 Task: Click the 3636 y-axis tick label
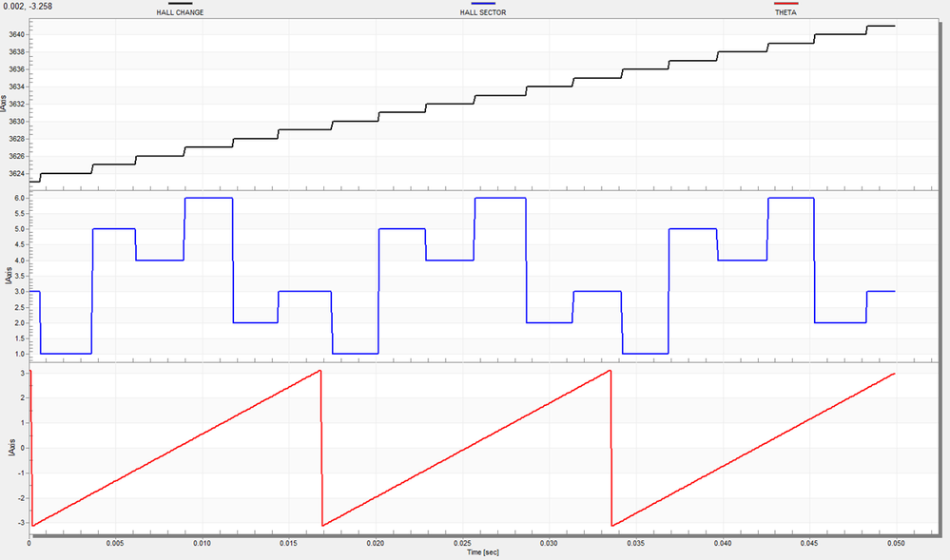(x=17, y=69)
